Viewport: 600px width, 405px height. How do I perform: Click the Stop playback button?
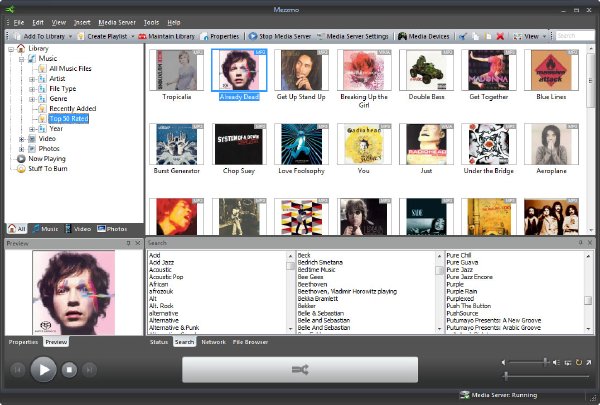click(69, 370)
